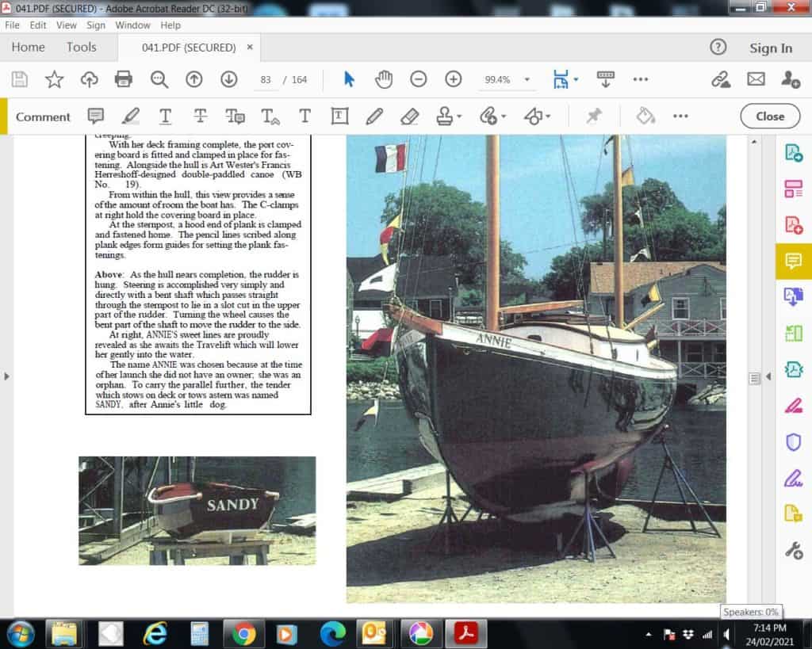Go to the next page arrow
Viewport: 812px width, 649px height.
point(229,79)
